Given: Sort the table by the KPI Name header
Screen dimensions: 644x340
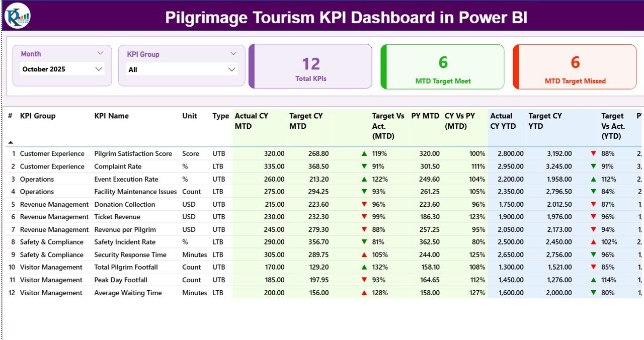Looking at the screenshot, I should [111, 116].
